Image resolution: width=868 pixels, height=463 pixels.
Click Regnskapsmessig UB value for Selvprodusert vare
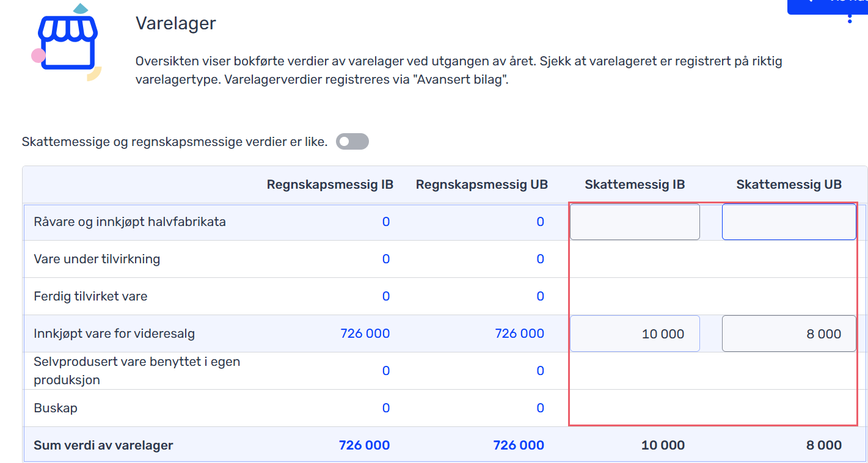pyautogui.click(x=541, y=371)
